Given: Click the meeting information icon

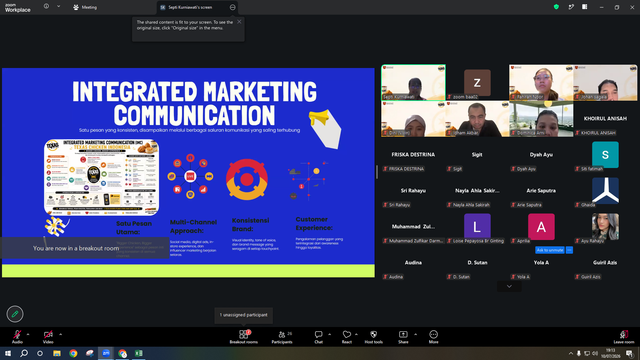Looking at the screenshot, I should (47, 6).
